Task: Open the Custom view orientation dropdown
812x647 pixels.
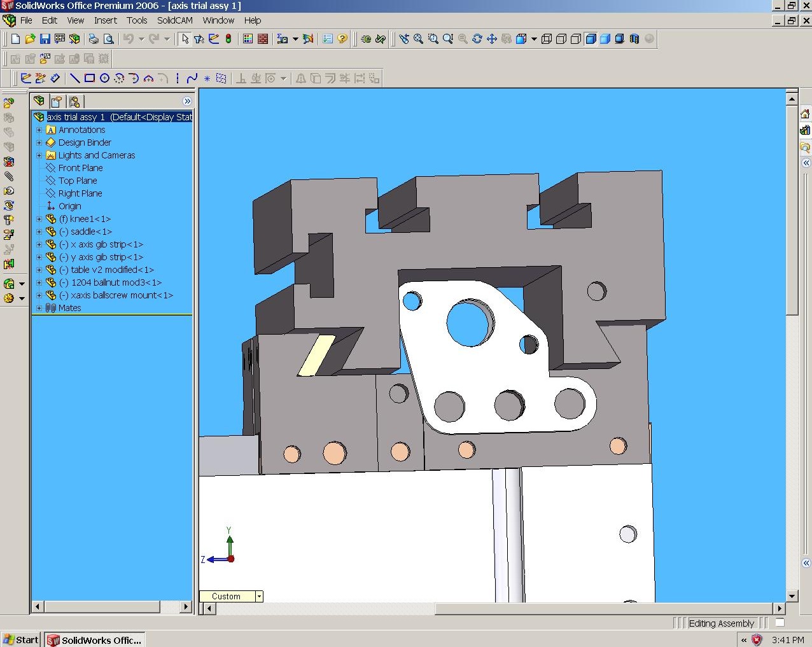Action: click(x=259, y=596)
